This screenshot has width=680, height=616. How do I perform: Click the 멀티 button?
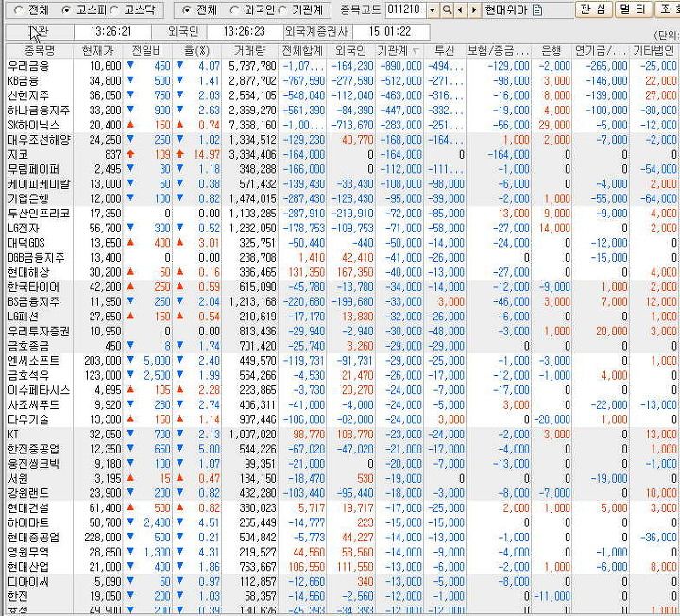[x=634, y=9]
